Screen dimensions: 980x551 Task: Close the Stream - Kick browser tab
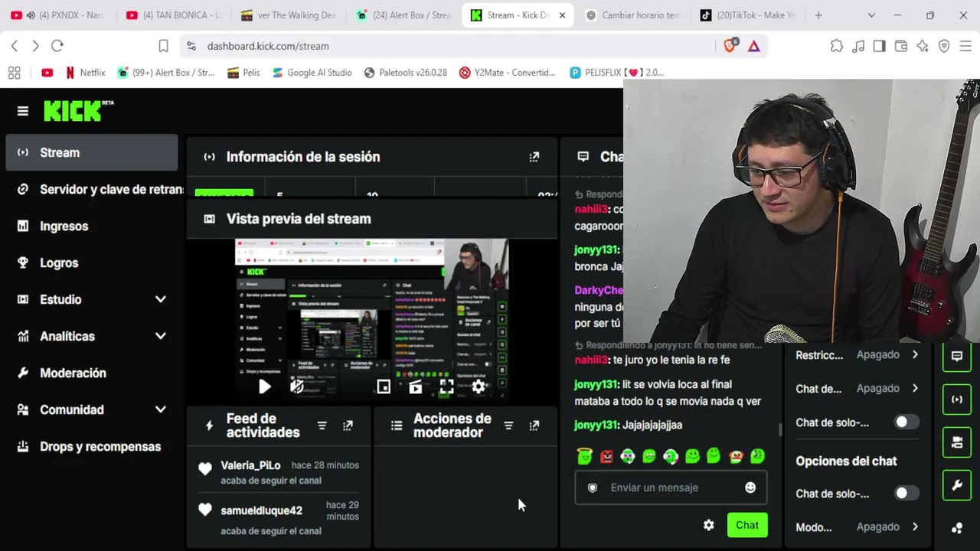562,15
